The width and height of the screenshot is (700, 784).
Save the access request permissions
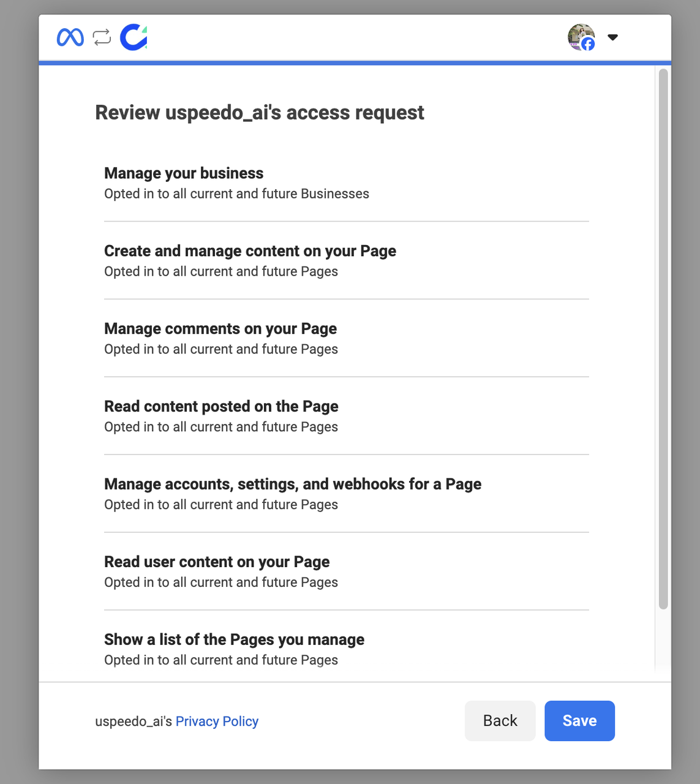pyautogui.click(x=579, y=720)
